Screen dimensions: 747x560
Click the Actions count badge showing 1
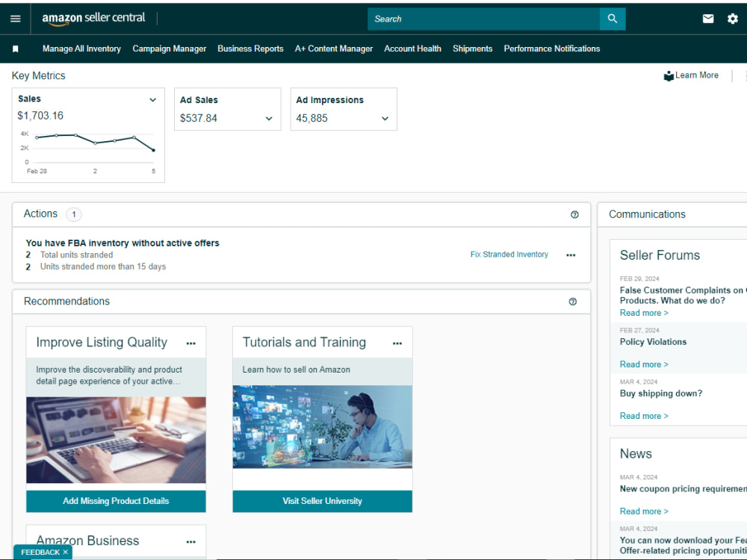click(x=74, y=214)
